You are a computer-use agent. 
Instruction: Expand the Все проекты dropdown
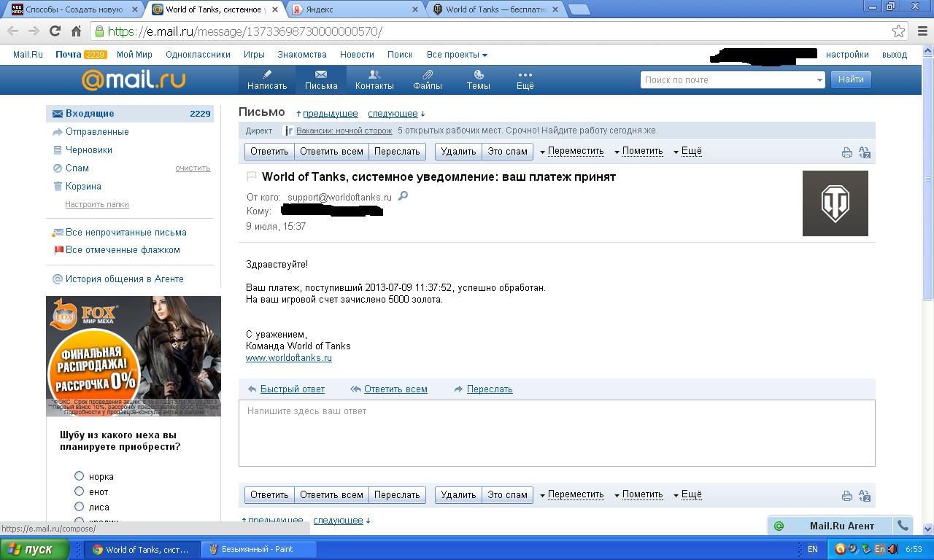click(457, 55)
